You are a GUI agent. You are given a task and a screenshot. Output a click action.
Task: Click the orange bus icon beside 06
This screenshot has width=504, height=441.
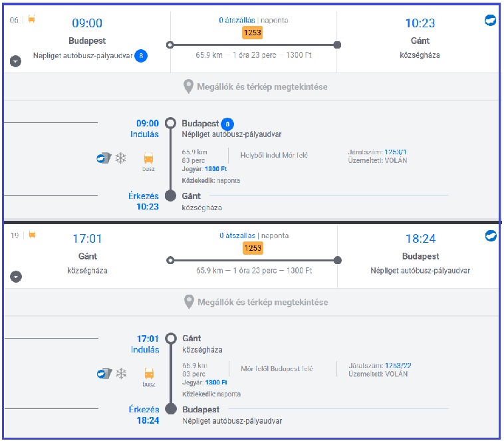point(31,19)
